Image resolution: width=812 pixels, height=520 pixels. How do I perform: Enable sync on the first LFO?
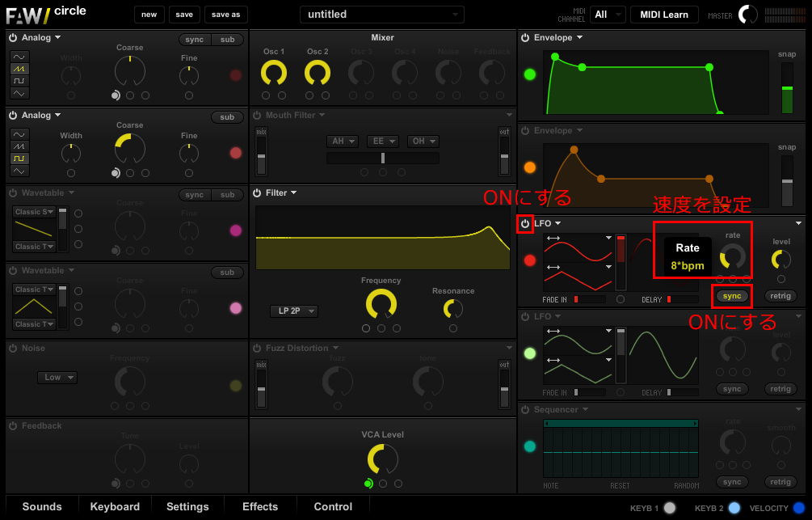point(732,296)
